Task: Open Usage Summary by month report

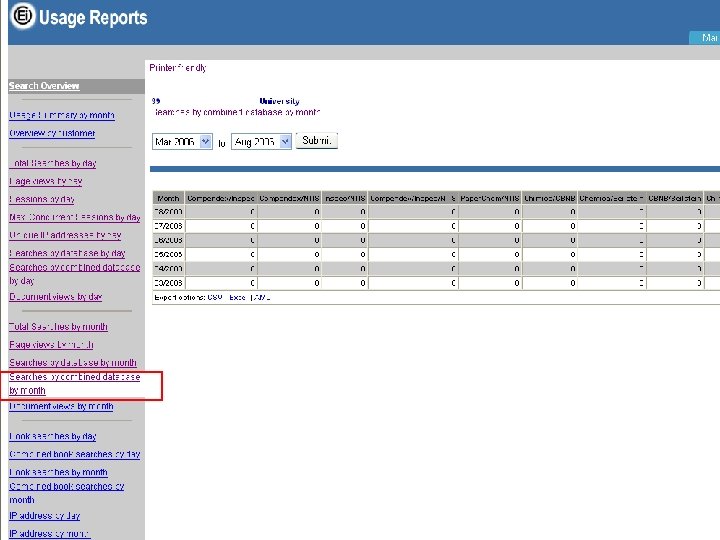Action: point(62,115)
